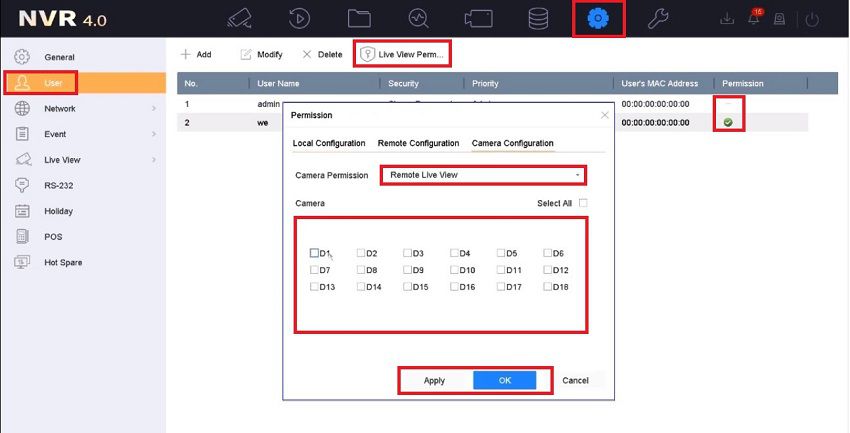Select the admin user row
Viewport: 850px width, 433px height.
(x=492, y=104)
